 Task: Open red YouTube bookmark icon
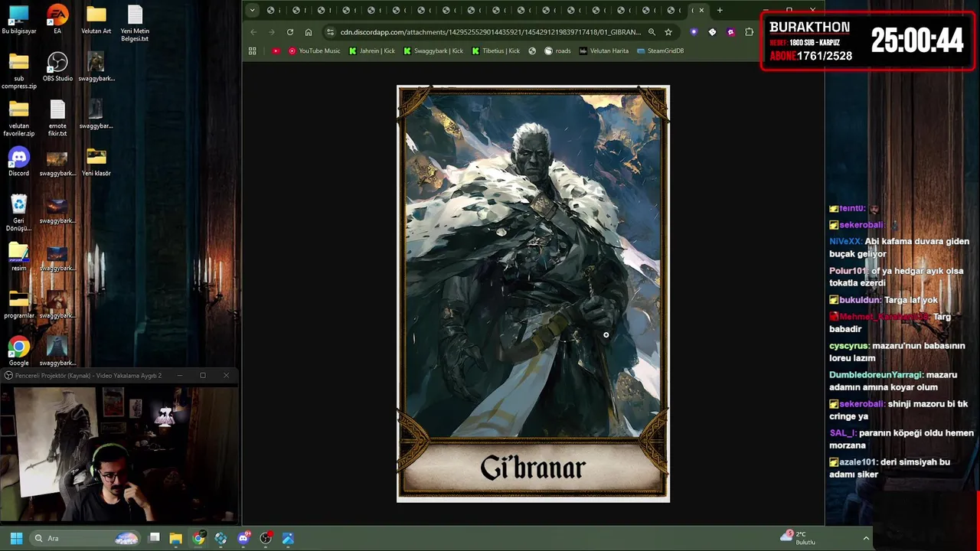click(x=276, y=51)
